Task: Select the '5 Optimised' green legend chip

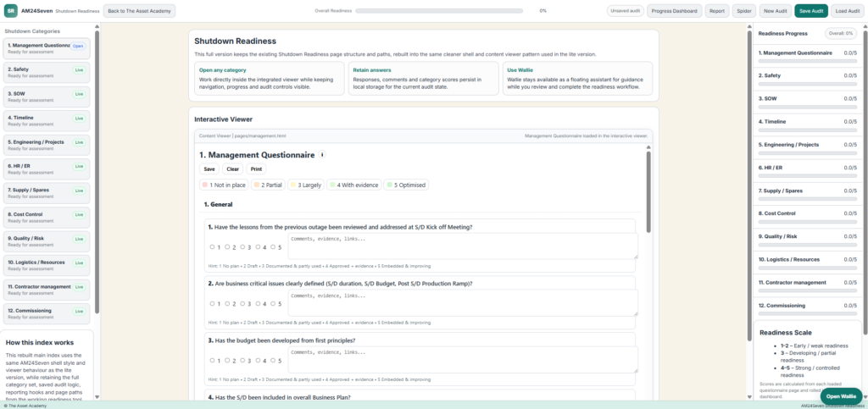Action: (406, 185)
